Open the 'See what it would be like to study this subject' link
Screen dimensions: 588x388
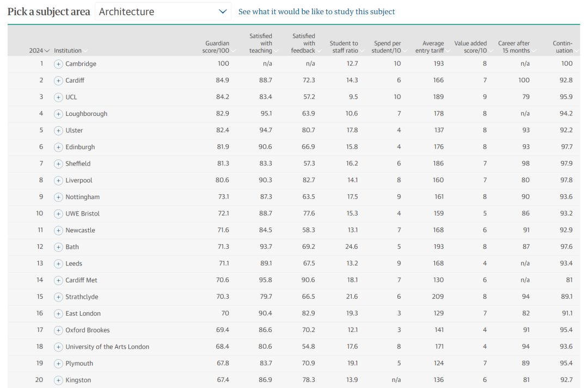(316, 11)
